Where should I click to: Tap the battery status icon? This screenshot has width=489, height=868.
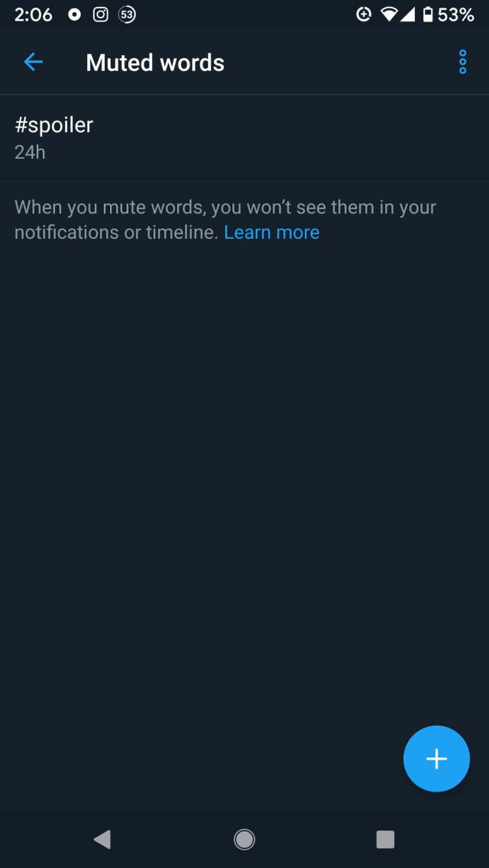428,15
